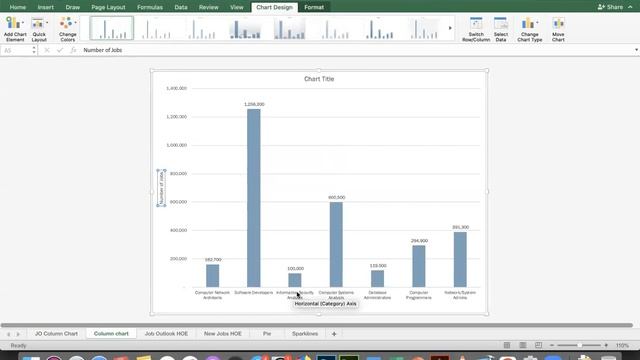Click the zoom slider handle

(579, 345)
